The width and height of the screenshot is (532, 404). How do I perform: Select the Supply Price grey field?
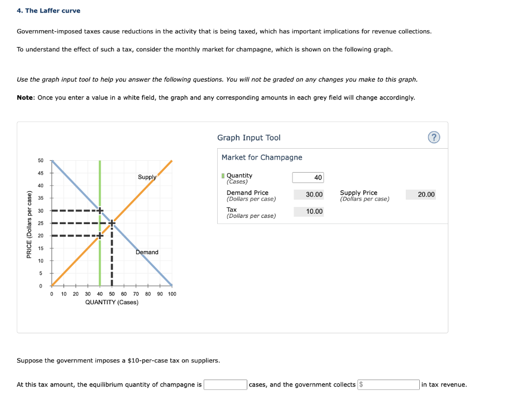coord(420,194)
